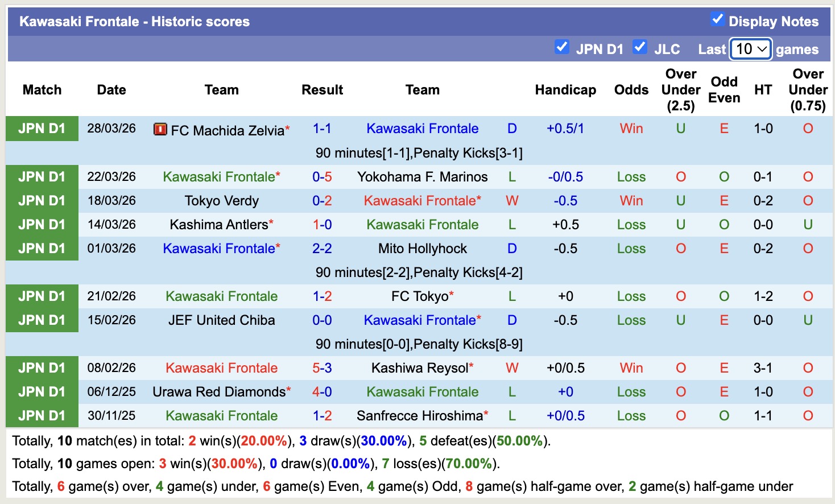The image size is (835, 504).
Task: Select JEF United Chiba link
Action: click(x=221, y=320)
